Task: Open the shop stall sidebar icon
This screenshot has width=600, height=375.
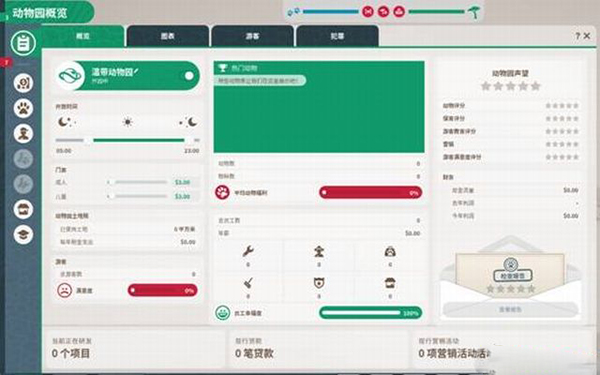Action: pos(23,209)
